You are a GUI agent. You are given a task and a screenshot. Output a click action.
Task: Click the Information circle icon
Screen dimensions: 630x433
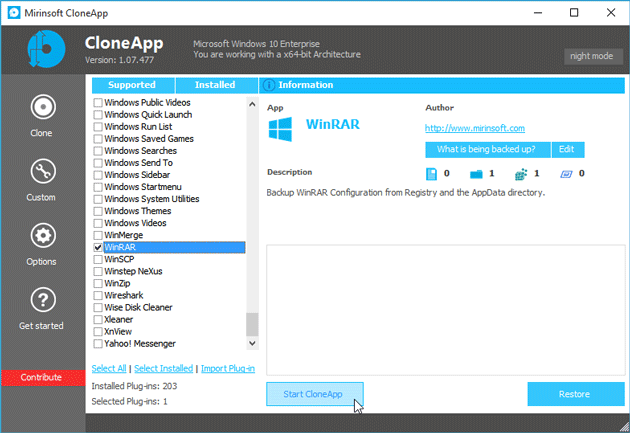tap(269, 85)
